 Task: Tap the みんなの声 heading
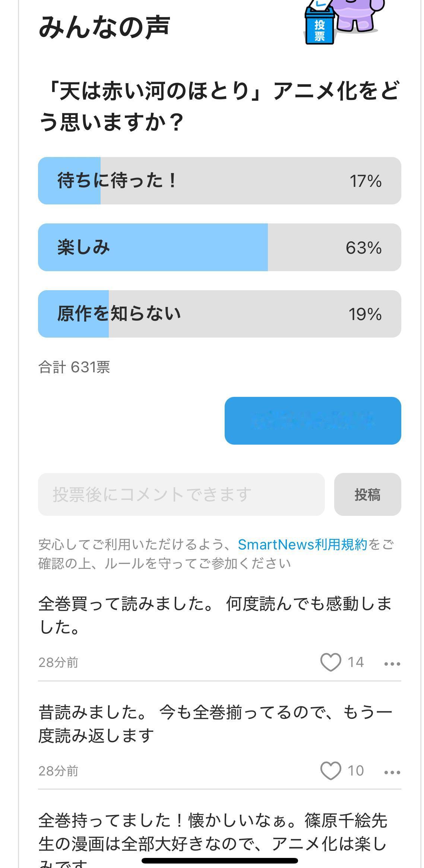click(104, 28)
